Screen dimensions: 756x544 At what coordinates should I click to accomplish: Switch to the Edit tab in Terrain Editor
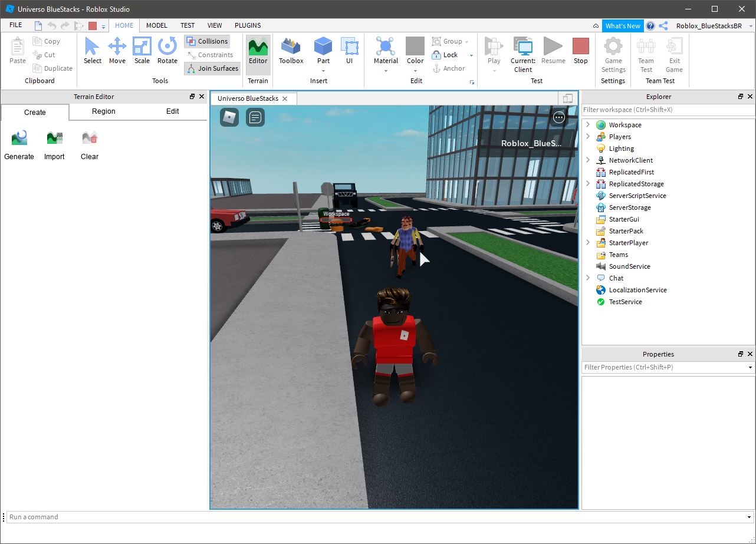(x=173, y=111)
